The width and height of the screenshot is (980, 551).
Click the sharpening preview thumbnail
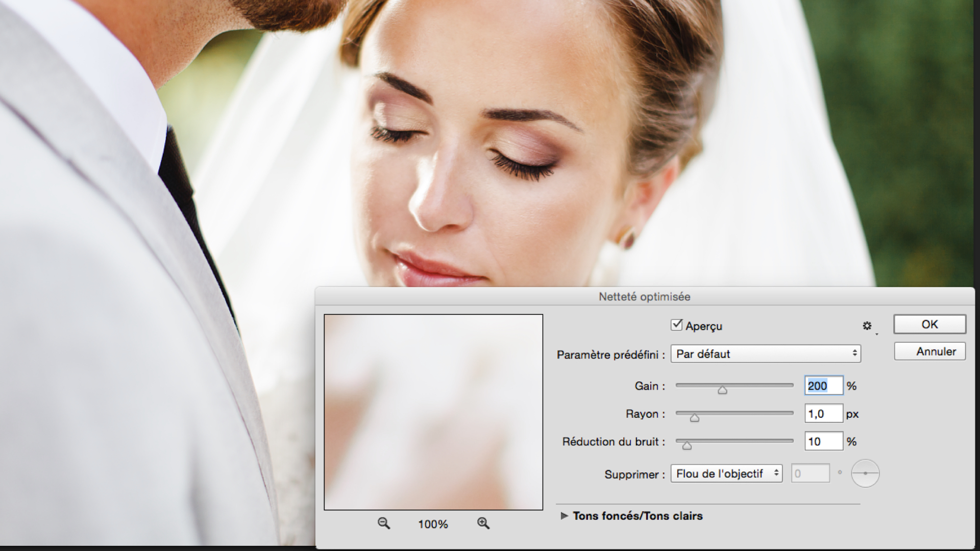(x=433, y=412)
